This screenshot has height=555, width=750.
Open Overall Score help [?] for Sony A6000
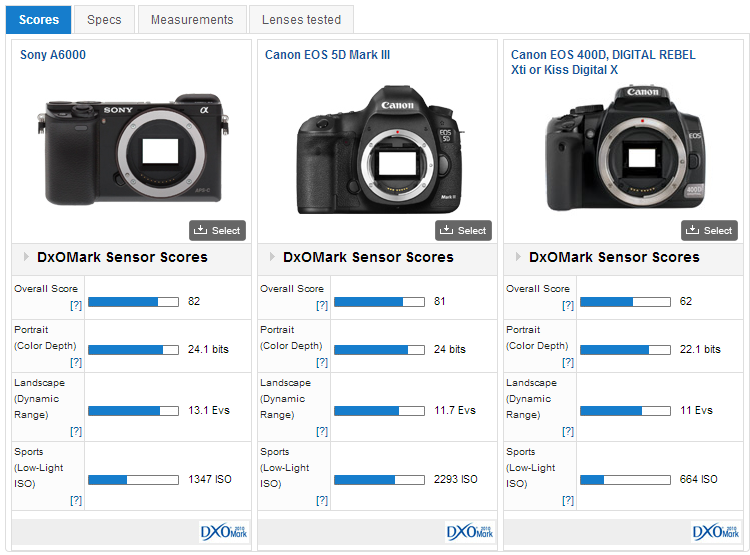[x=76, y=306]
